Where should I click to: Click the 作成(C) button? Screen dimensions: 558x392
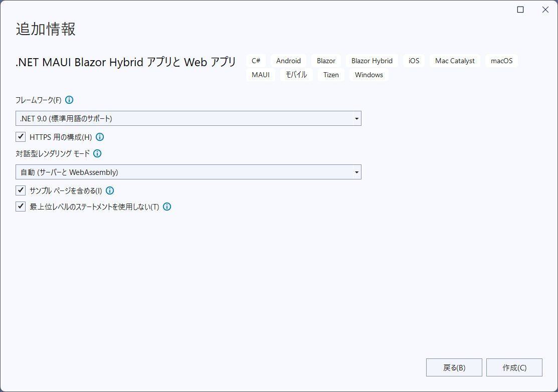coord(514,367)
